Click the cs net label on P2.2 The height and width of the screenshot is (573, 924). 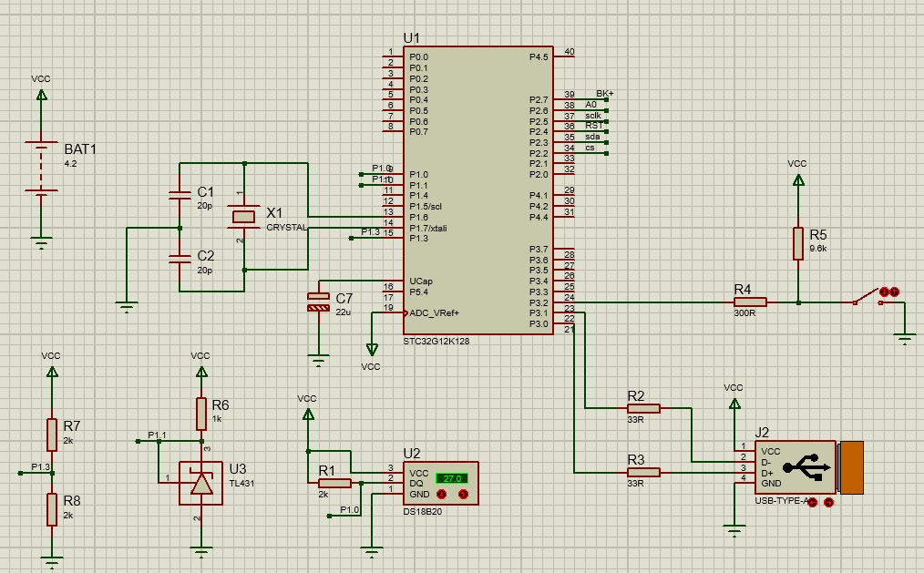click(590, 148)
